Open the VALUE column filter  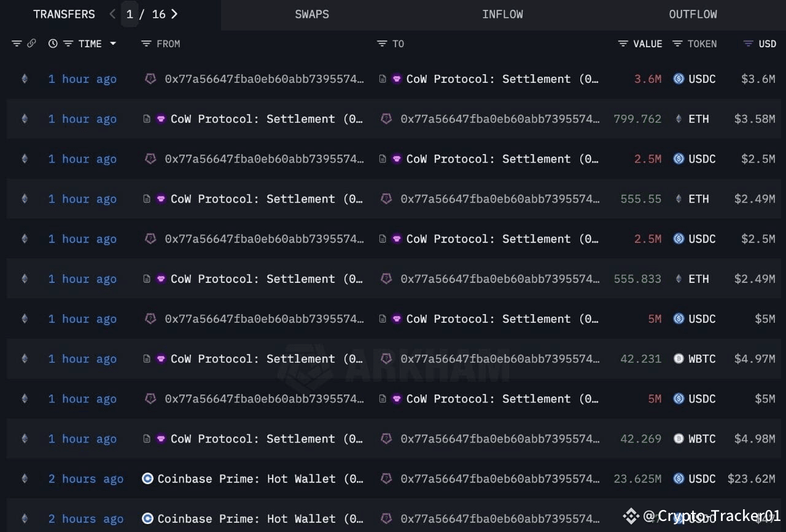[623, 44]
